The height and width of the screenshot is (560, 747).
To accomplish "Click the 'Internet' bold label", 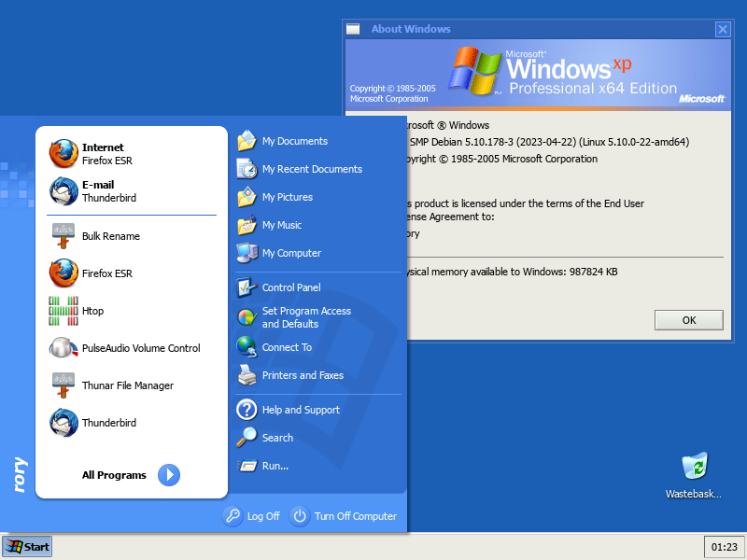I will tap(103, 147).
